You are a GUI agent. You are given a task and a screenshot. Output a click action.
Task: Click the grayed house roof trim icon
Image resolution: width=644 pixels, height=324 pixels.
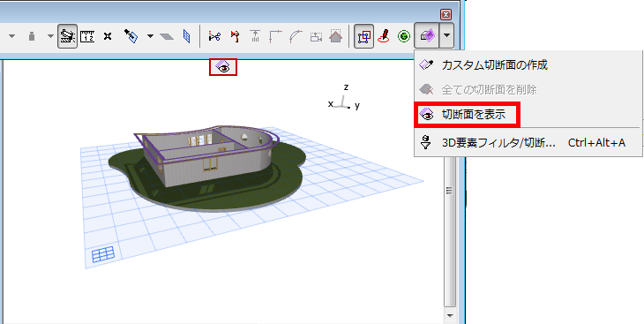point(336,36)
